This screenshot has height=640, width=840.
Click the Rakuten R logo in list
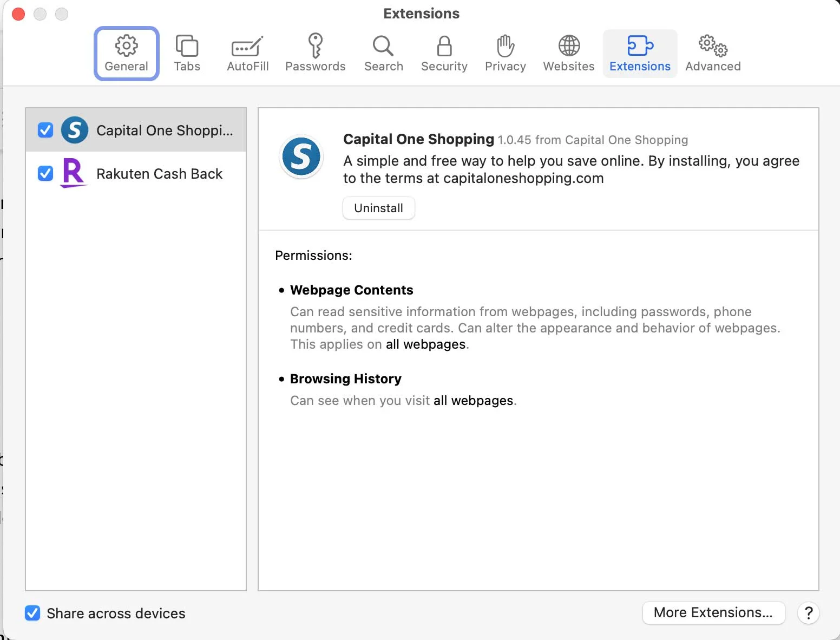coord(74,173)
